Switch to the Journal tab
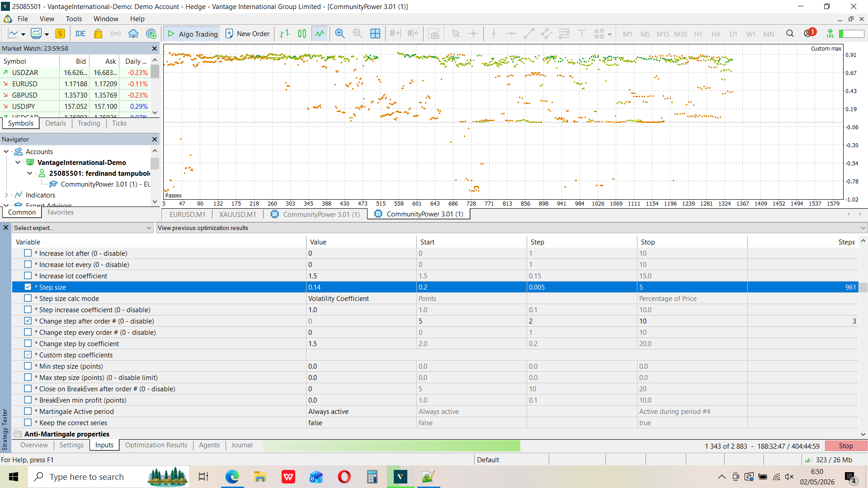 tap(242, 445)
